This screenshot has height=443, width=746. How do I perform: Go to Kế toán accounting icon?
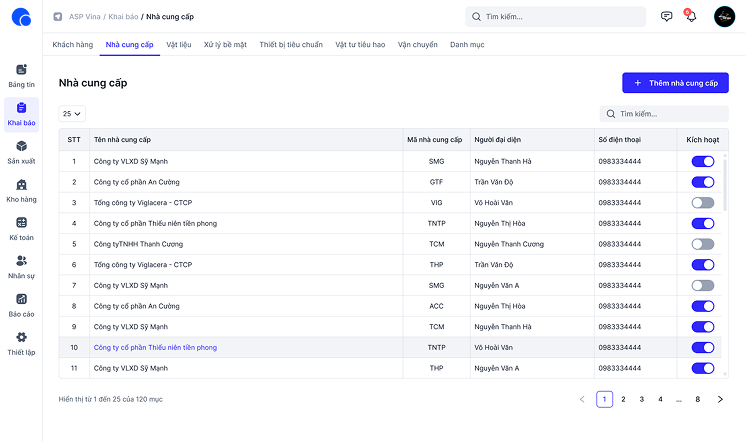(21, 228)
